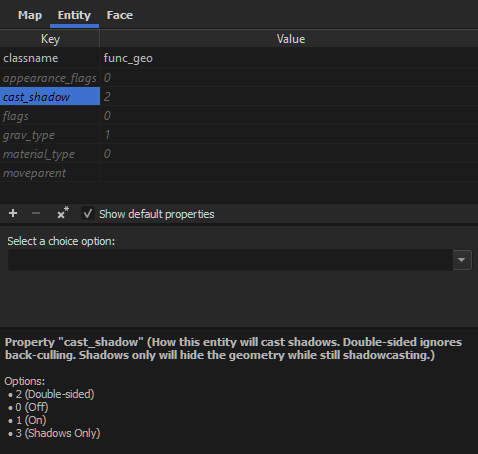Click the Value column header
Image resolution: width=478 pixels, height=454 pixels.
(x=291, y=39)
